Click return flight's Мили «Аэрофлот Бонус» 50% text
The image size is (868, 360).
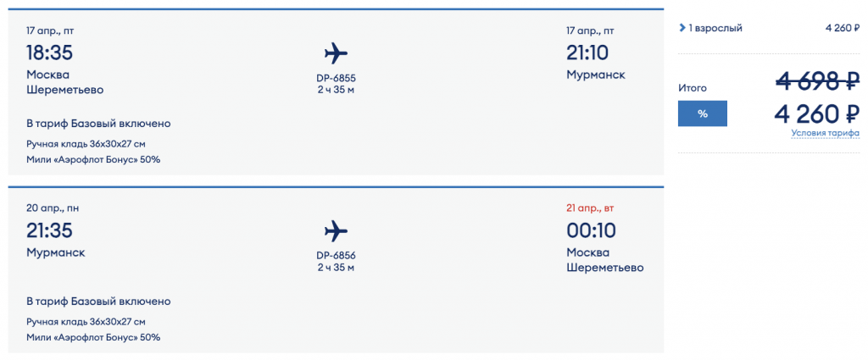(93, 337)
